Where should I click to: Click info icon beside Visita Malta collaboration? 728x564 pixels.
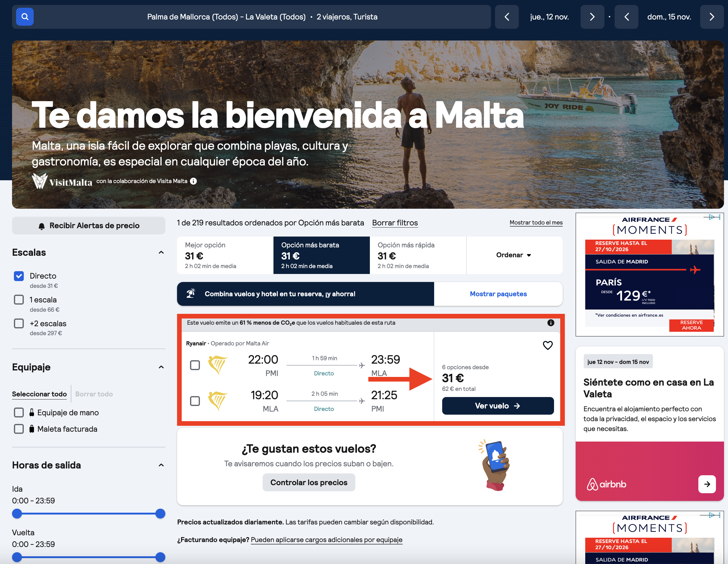[193, 181]
